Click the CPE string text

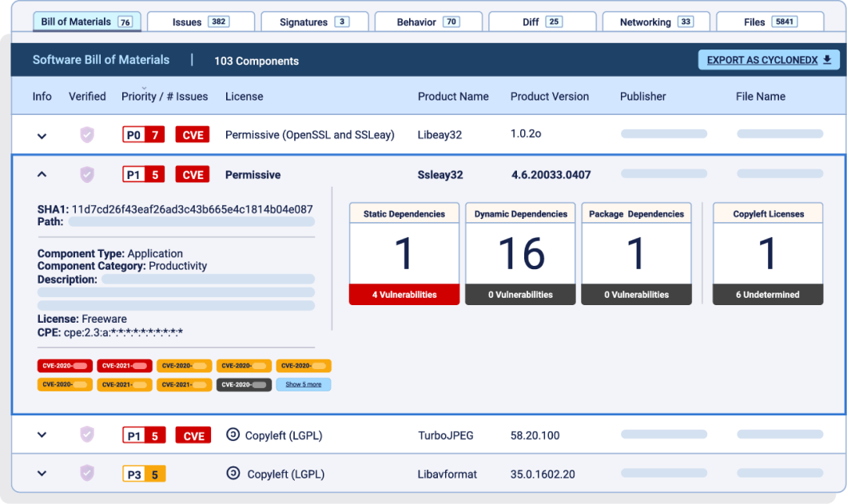[123, 332]
